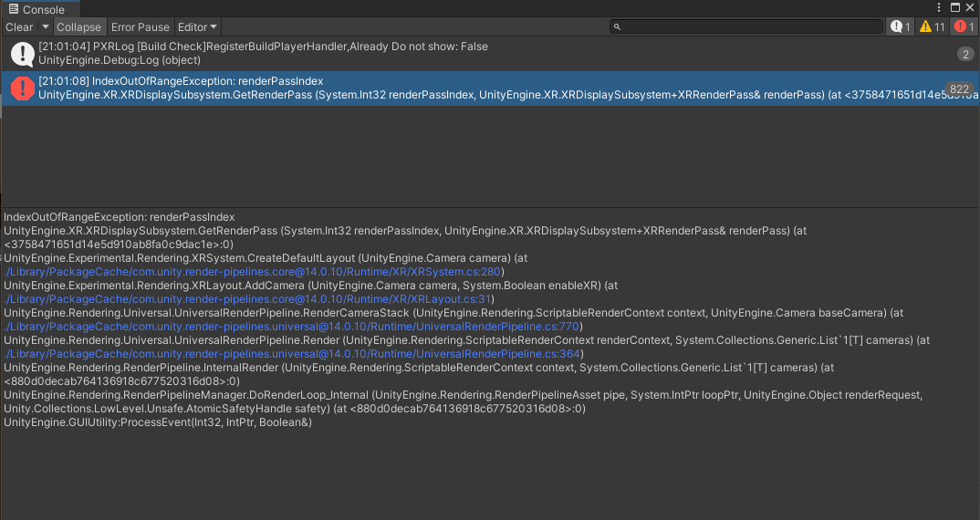Toggle warning messages filter showing 11

pyautogui.click(x=933, y=26)
